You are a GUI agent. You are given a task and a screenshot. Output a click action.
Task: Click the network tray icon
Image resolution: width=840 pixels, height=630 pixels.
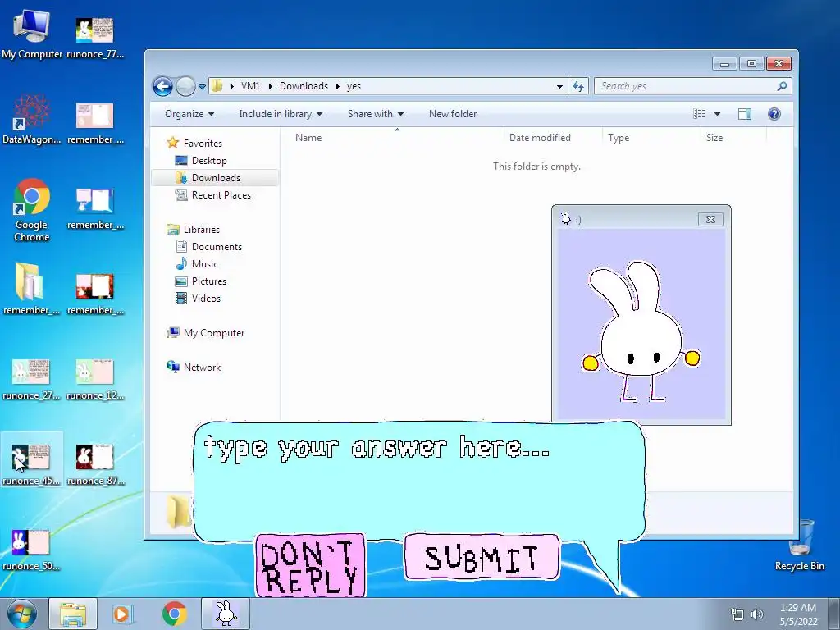coord(737,614)
